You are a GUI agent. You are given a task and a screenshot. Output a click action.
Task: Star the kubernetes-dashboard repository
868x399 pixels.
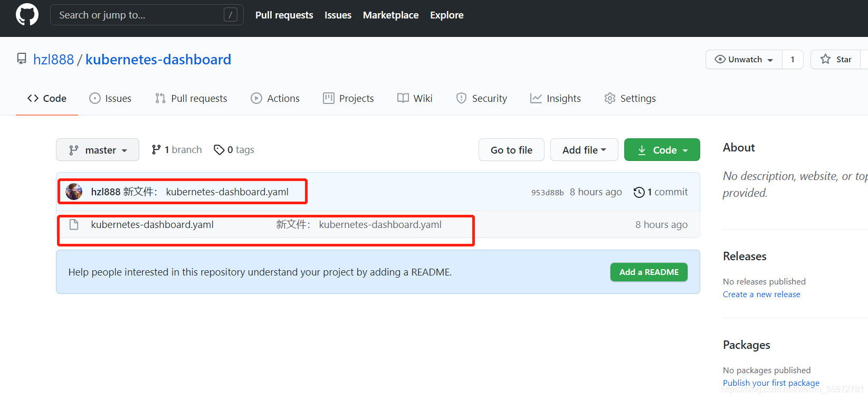tap(836, 60)
